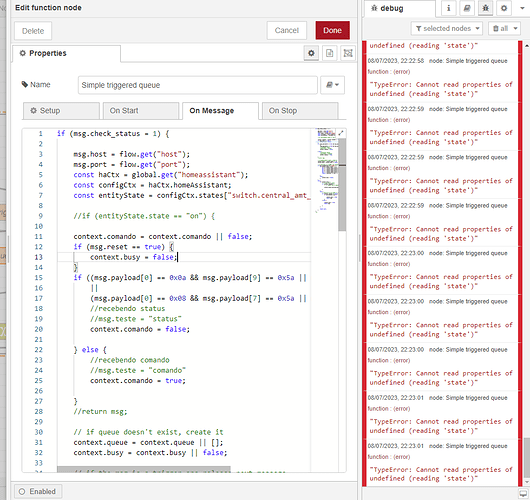Open the node appearance icon
530x500 pixels.
tap(348, 53)
